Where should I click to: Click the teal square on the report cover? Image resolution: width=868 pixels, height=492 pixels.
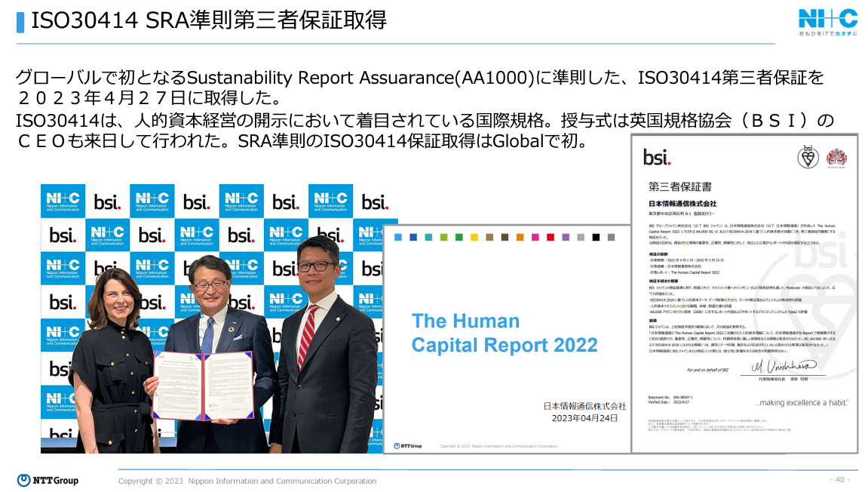(x=428, y=237)
